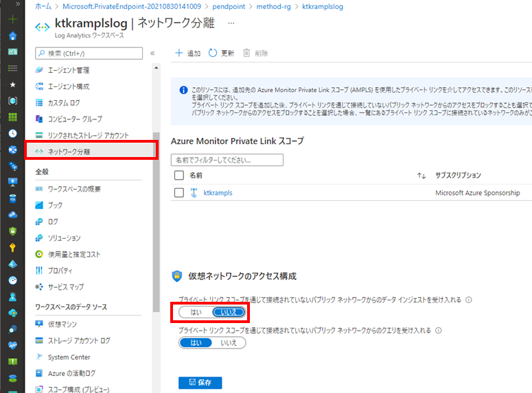Click the 削除 (Delete) trash button
Viewport: 532px width, 393px height.
255,53
